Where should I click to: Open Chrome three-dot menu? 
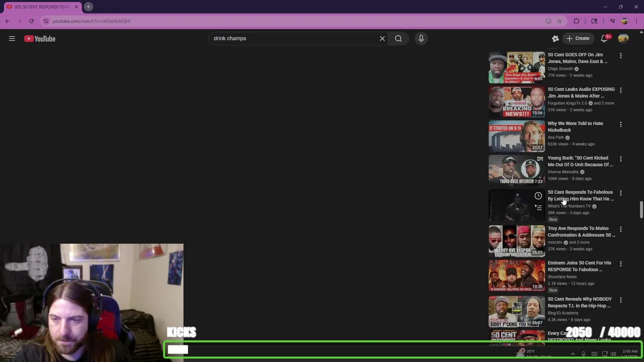pyautogui.click(x=636, y=21)
